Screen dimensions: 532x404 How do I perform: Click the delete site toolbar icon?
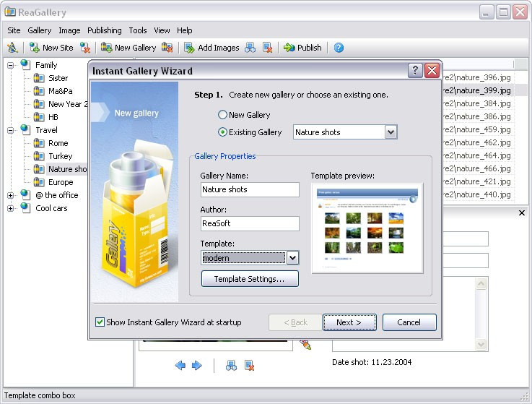pos(85,48)
